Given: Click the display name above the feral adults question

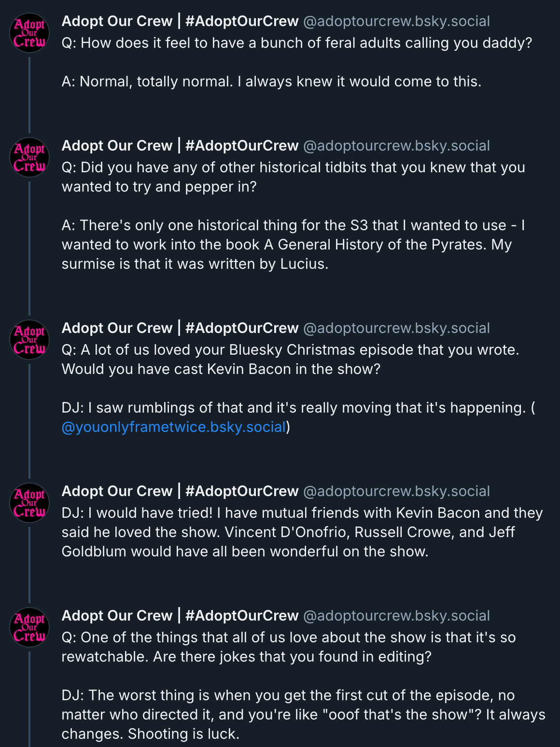Looking at the screenshot, I should point(180,21).
